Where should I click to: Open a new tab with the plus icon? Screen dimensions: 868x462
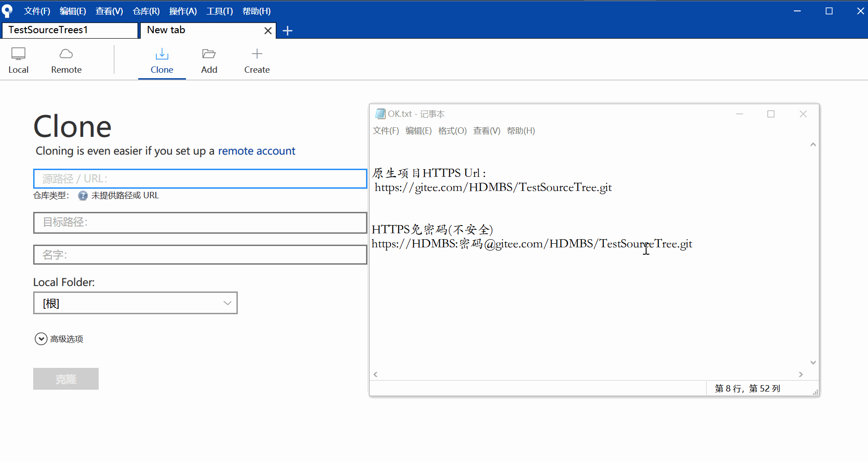point(287,30)
